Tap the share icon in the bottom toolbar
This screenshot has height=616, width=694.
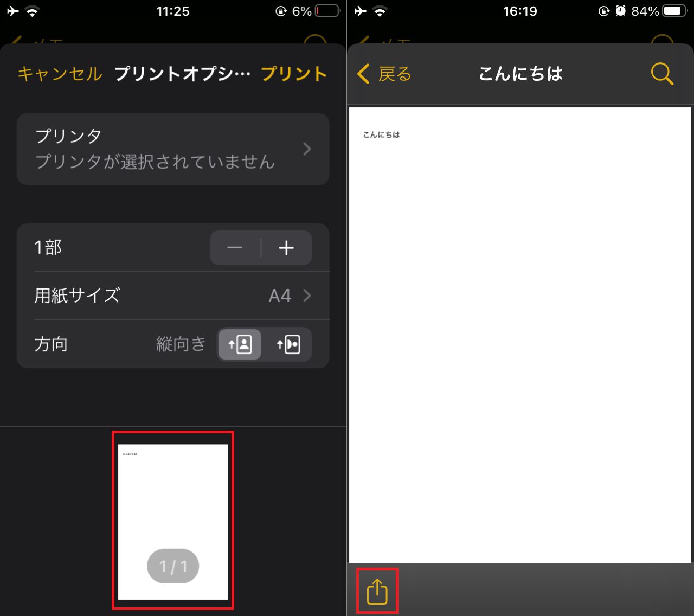[377, 591]
